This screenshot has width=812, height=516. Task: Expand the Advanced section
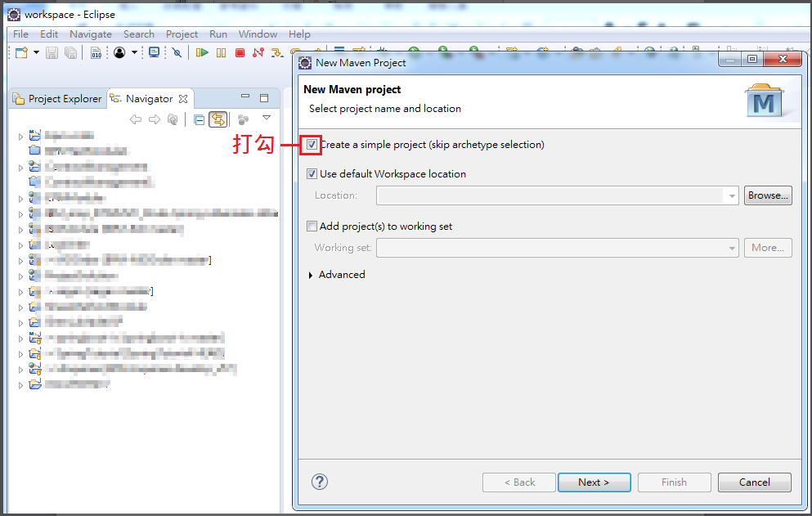click(310, 275)
